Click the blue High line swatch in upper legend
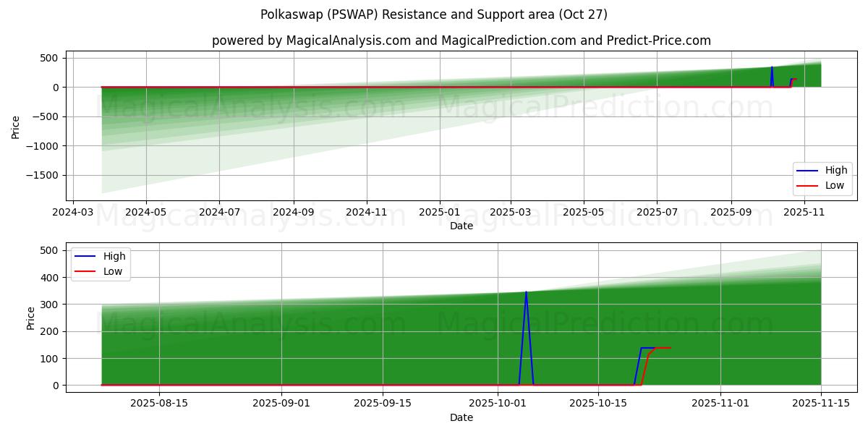This screenshot has width=868, height=434. 807,171
